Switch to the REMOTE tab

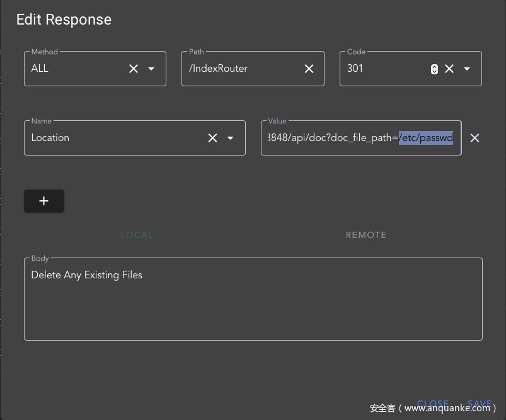(x=366, y=235)
